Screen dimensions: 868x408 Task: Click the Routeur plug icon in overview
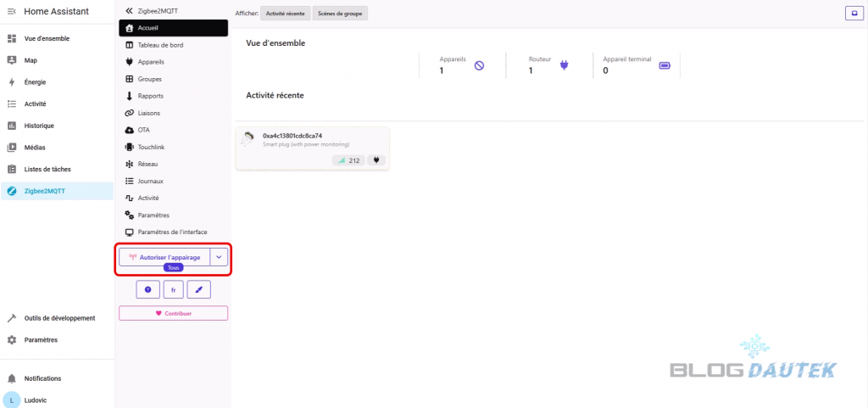565,65
